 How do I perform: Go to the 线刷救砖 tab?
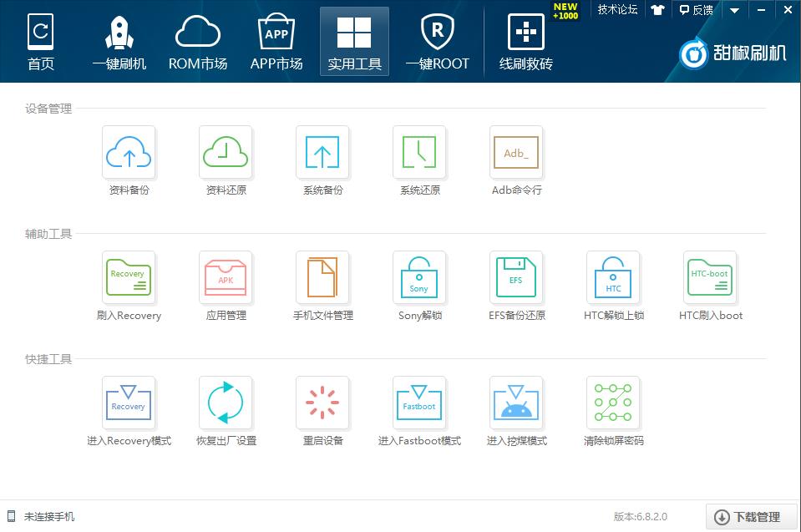coord(525,42)
